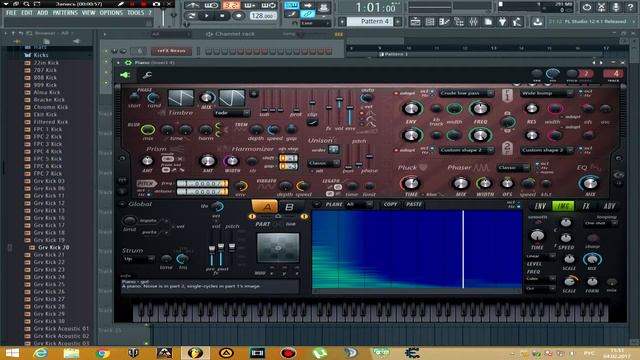Select part B in Harmor

[x=289, y=207]
